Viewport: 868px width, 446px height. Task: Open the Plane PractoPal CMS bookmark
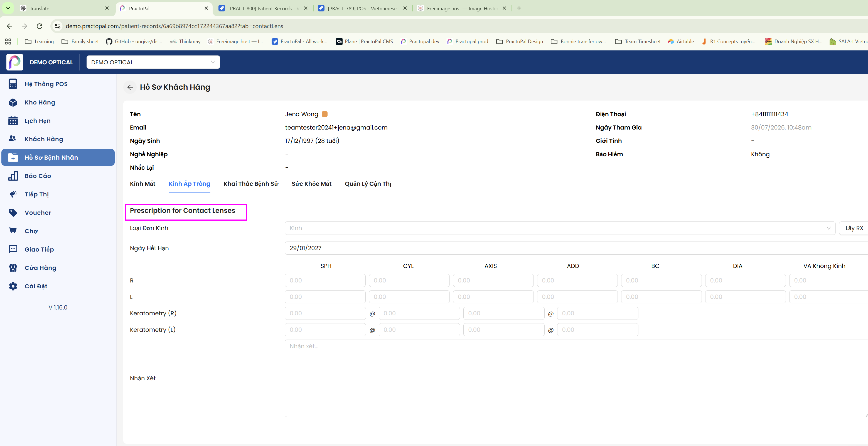point(365,42)
